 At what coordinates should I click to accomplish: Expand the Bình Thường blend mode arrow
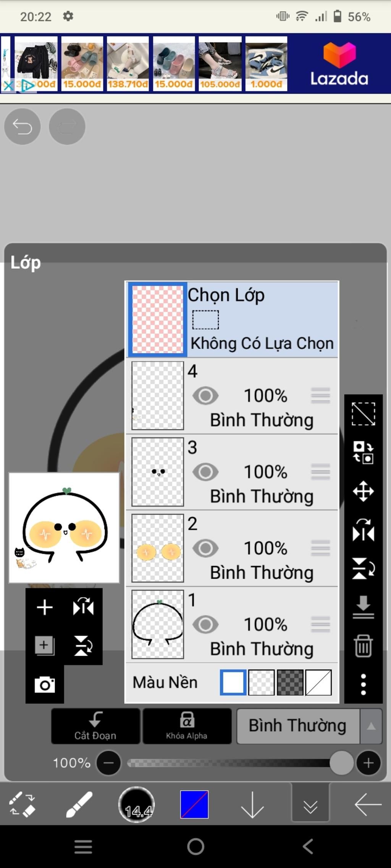tap(371, 727)
